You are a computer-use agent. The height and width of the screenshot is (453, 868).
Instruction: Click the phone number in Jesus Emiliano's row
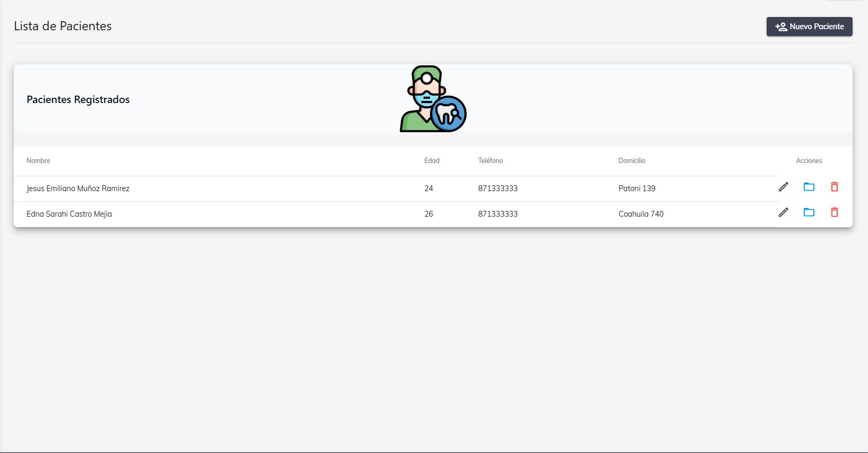click(497, 189)
